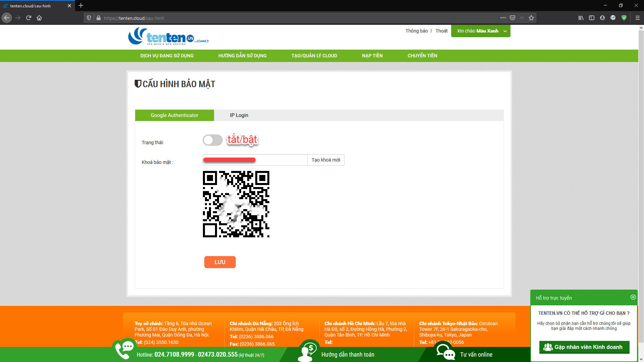Open DỊCH VỤ ĐANG SỬ DỤNG menu
Screen dimensions: 644x362
pos(167,56)
